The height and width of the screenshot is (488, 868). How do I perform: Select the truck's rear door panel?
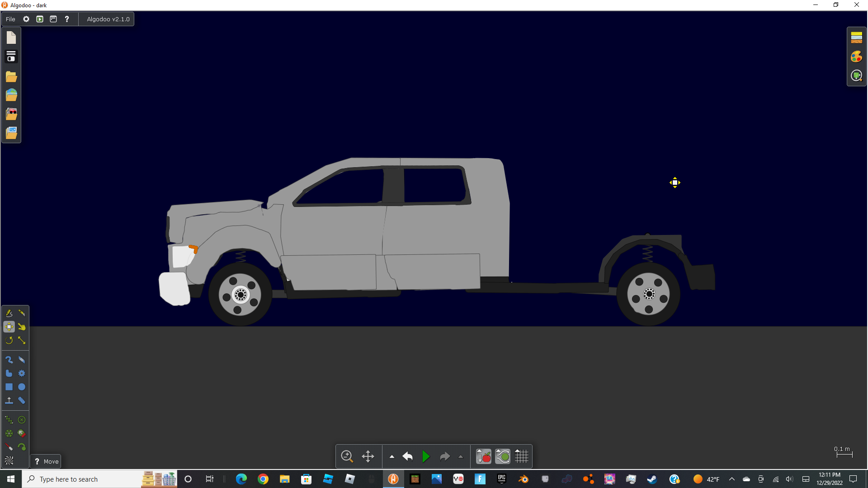coord(432,272)
